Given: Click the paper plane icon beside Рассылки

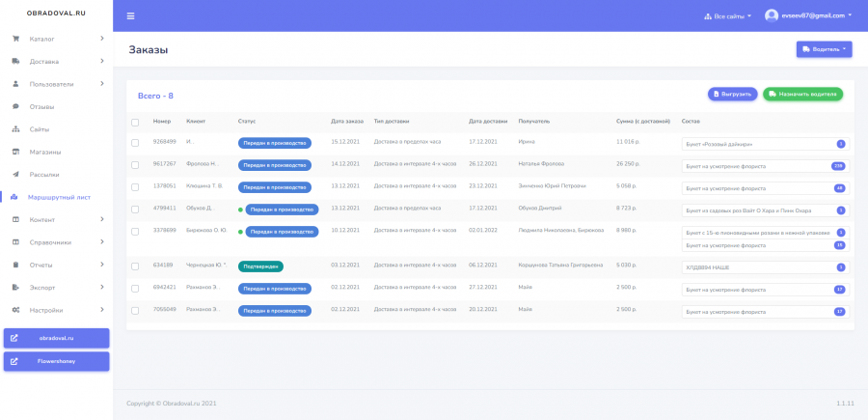Looking at the screenshot, I should point(16,175).
